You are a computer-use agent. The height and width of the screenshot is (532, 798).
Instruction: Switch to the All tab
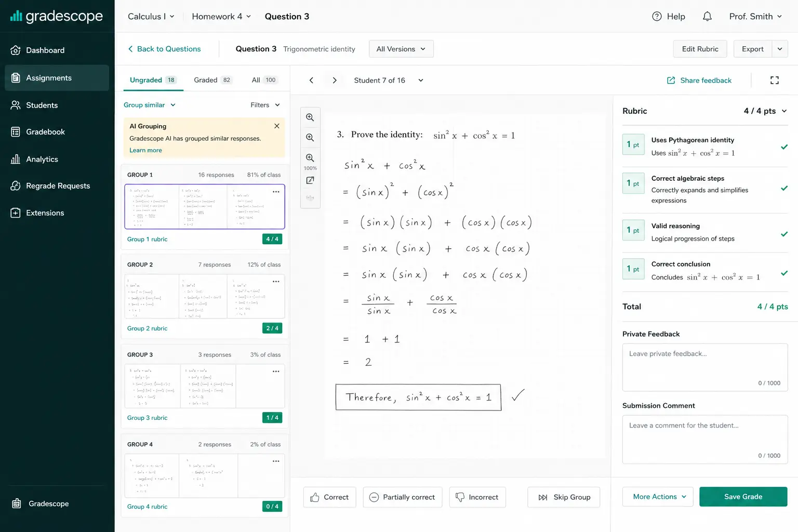point(264,80)
